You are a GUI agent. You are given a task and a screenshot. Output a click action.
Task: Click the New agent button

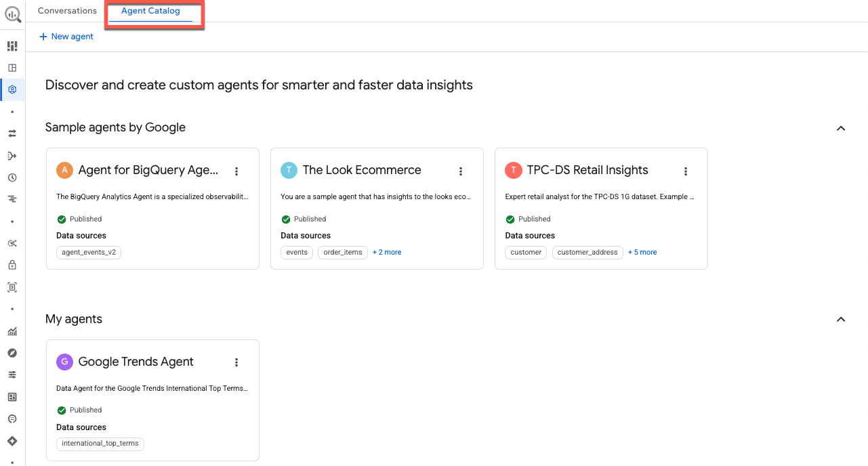[66, 37]
